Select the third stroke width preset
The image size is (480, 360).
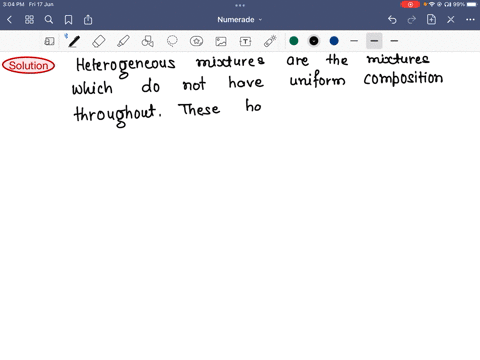(x=394, y=41)
